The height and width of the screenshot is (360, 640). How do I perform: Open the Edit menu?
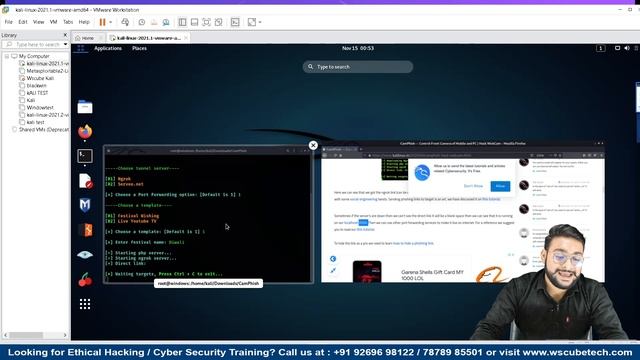pos(23,22)
